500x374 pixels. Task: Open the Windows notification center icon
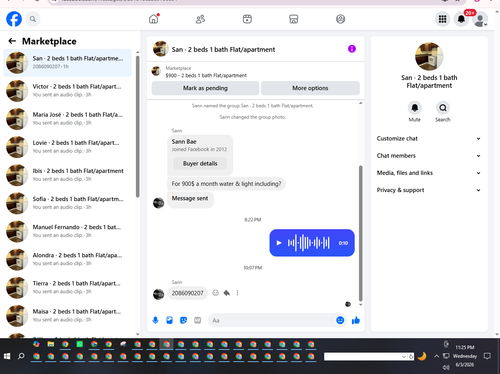pos(487,356)
